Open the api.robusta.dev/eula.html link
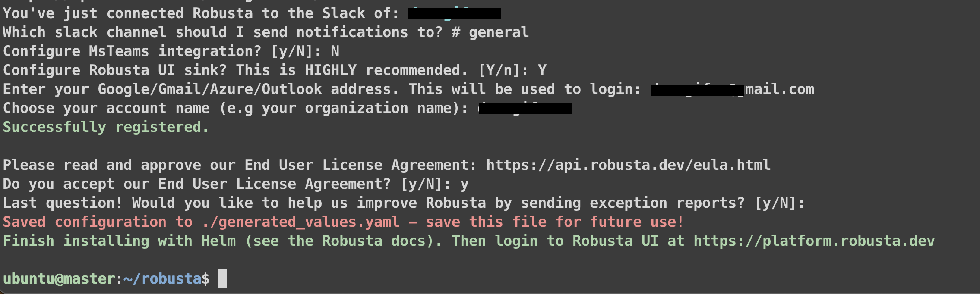Image resolution: width=980 pixels, height=294 pixels. (x=628, y=165)
